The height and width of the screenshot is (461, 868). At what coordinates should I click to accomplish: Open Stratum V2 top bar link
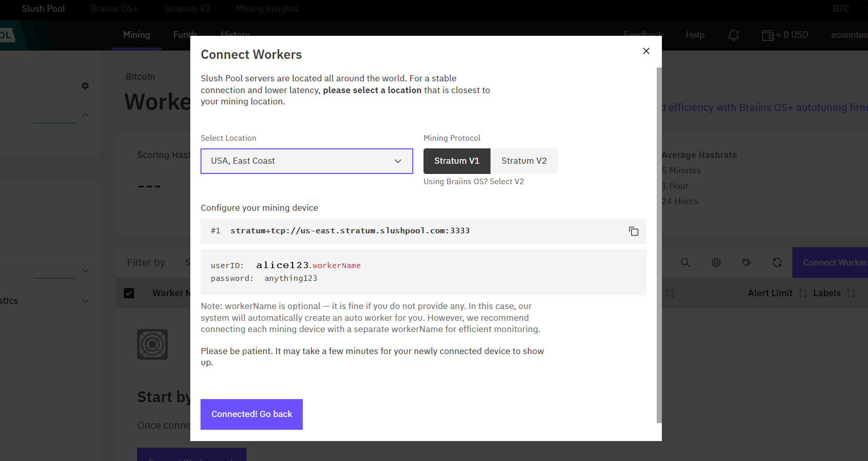coord(187,9)
